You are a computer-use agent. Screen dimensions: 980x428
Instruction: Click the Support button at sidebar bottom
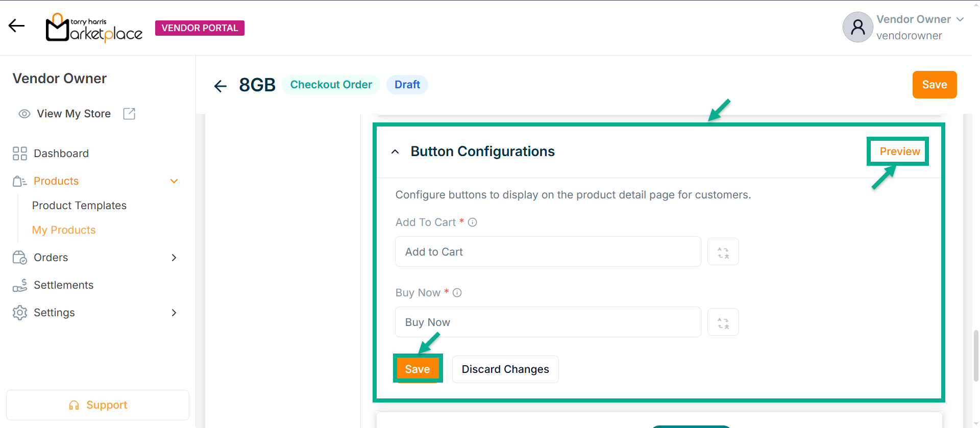97,405
